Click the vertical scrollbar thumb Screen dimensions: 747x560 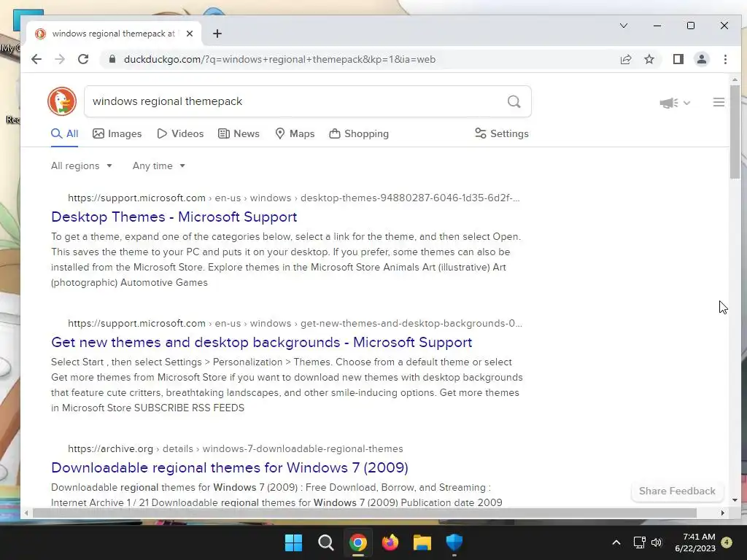click(x=735, y=132)
